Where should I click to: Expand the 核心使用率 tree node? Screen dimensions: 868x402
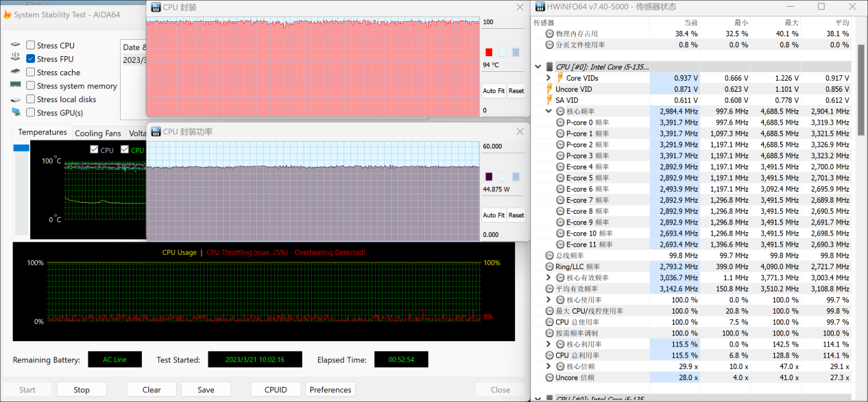tap(548, 300)
